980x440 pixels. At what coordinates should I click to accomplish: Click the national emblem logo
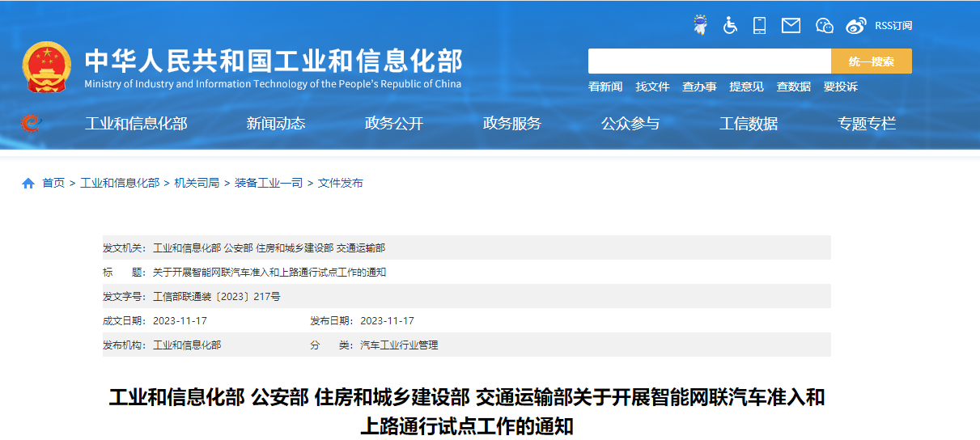tap(47, 68)
